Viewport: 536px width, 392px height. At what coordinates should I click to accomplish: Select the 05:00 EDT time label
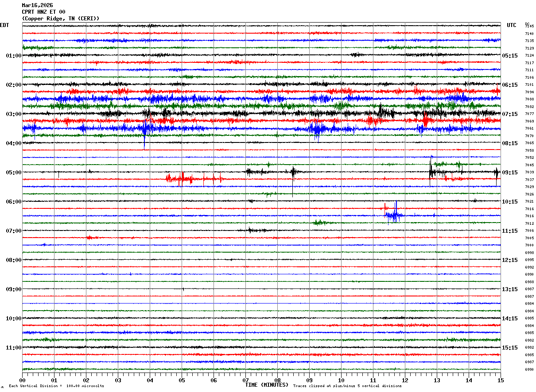click(x=14, y=173)
